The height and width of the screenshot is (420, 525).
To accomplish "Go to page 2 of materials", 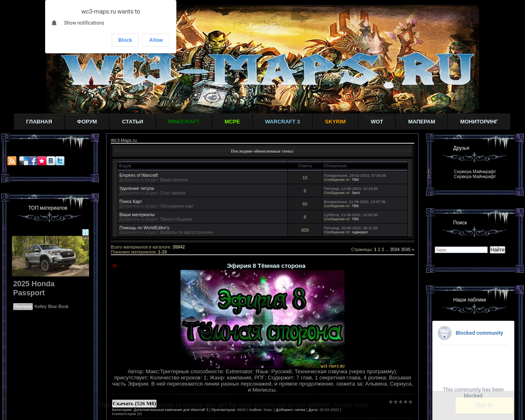I will coord(379,249).
